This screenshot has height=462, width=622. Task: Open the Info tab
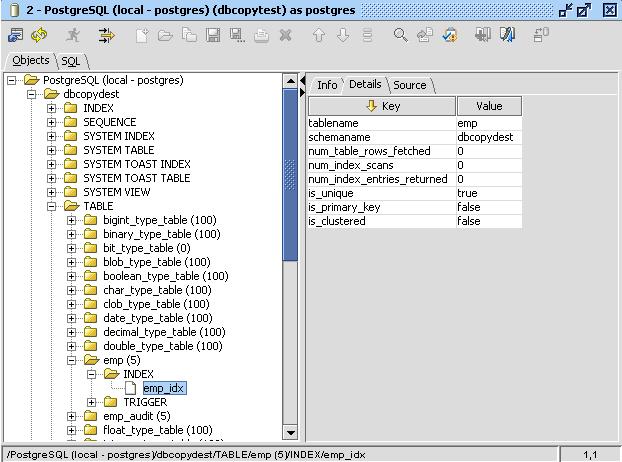click(x=327, y=85)
